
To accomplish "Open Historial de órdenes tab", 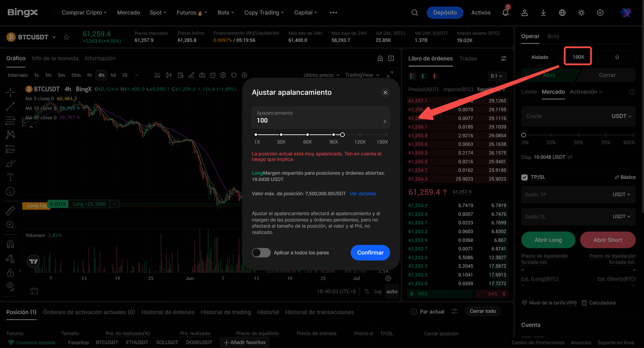I will (168, 312).
